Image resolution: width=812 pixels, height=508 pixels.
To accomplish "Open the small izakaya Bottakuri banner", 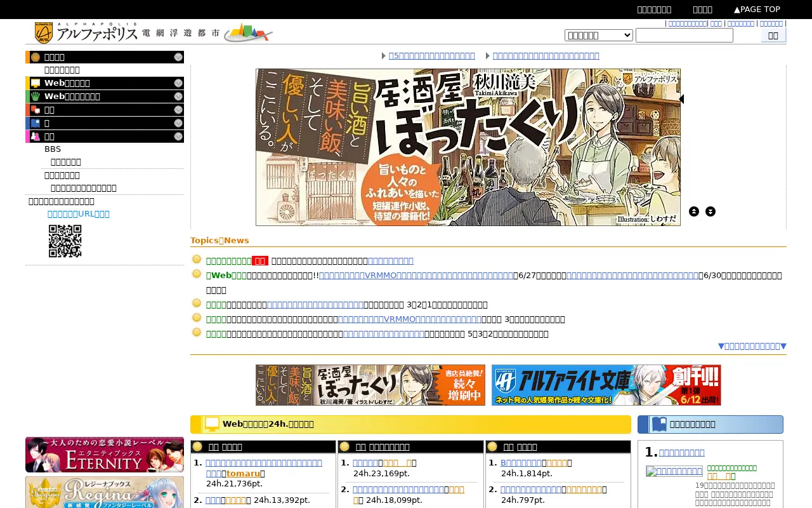I will point(370,385).
